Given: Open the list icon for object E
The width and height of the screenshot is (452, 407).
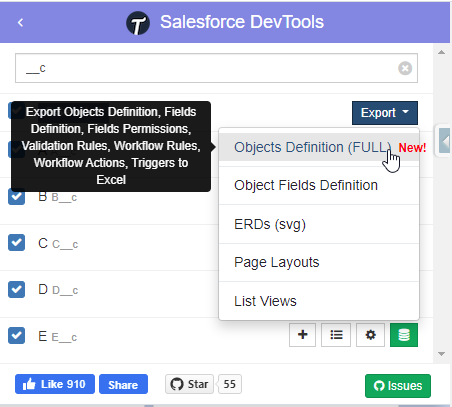Looking at the screenshot, I should coord(336,335).
